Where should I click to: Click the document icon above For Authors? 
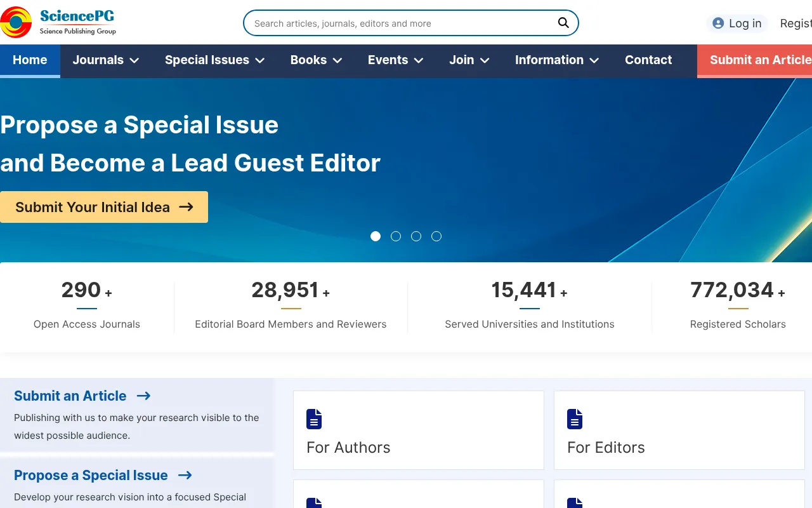coord(314,419)
